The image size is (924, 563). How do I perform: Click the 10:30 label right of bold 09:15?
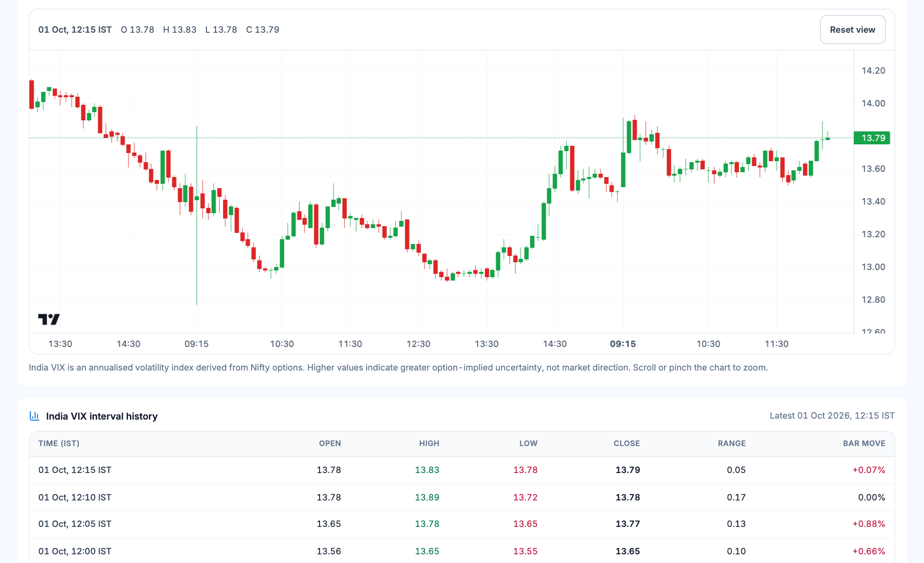tap(708, 344)
